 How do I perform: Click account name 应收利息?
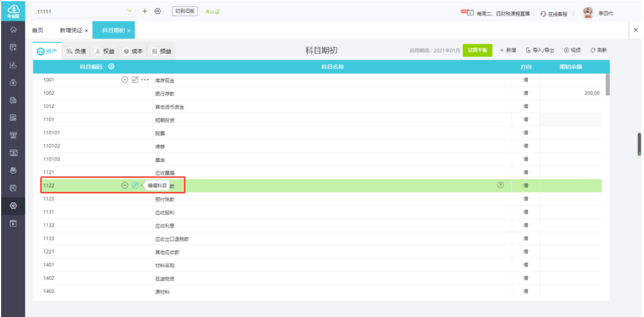[x=165, y=225]
